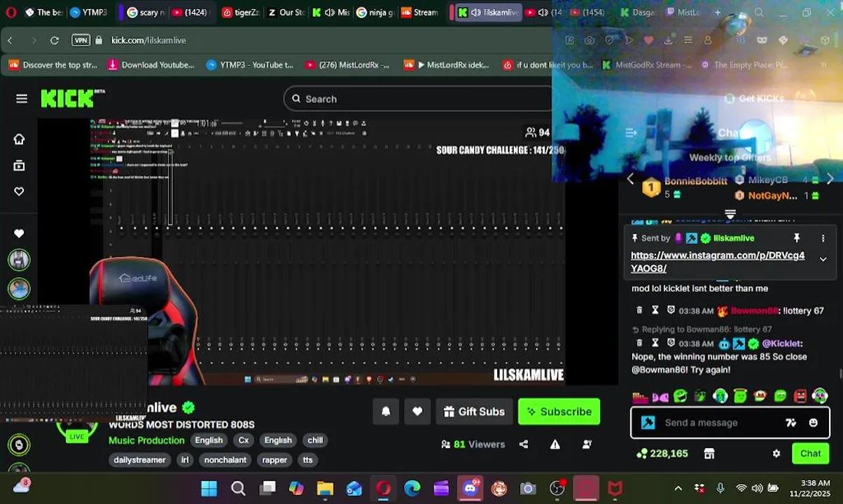The width and height of the screenshot is (843, 504).
Task: Open the Kick hamburger sidebar menu
Action: (22, 99)
